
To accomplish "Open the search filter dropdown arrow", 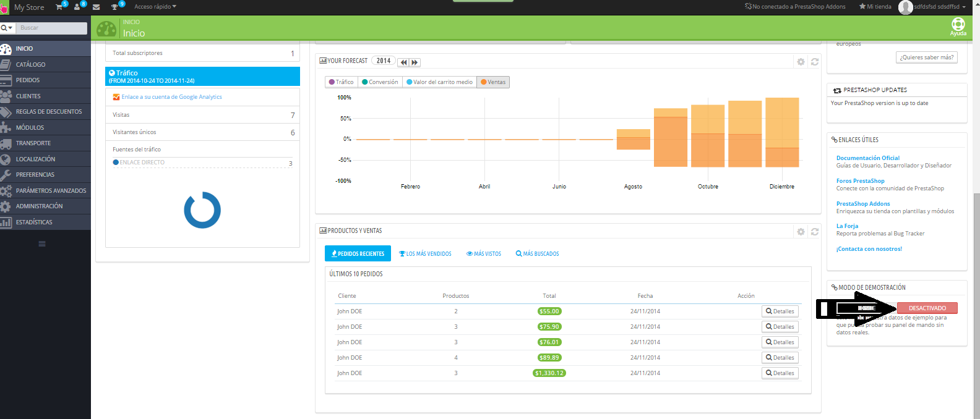I will pos(7,28).
